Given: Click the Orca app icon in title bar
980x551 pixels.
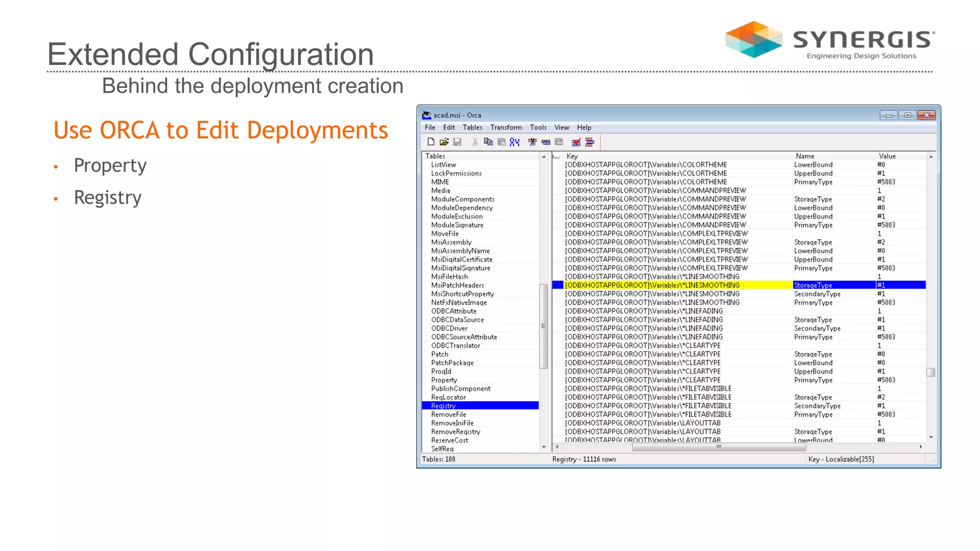Looking at the screenshot, I should click(x=426, y=115).
